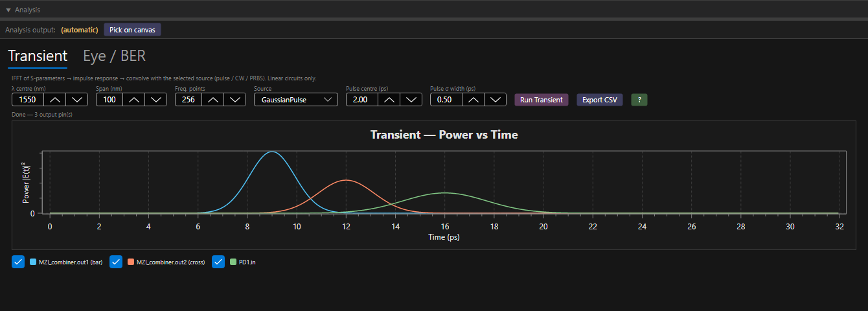Increase Freq. points with up arrow
868x311 pixels.
point(212,100)
